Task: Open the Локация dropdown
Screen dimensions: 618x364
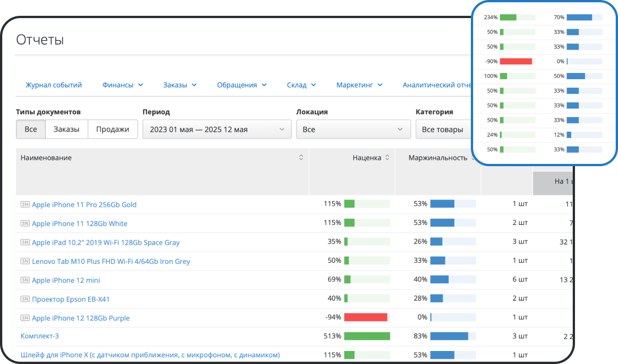Action: pyautogui.click(x=353, y=129)
